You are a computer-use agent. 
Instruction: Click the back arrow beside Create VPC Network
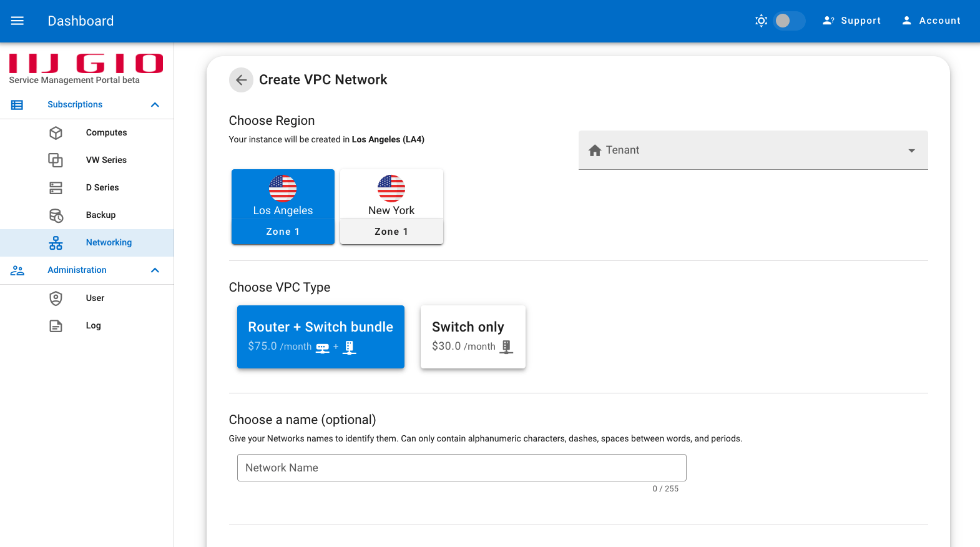(241, 80)
